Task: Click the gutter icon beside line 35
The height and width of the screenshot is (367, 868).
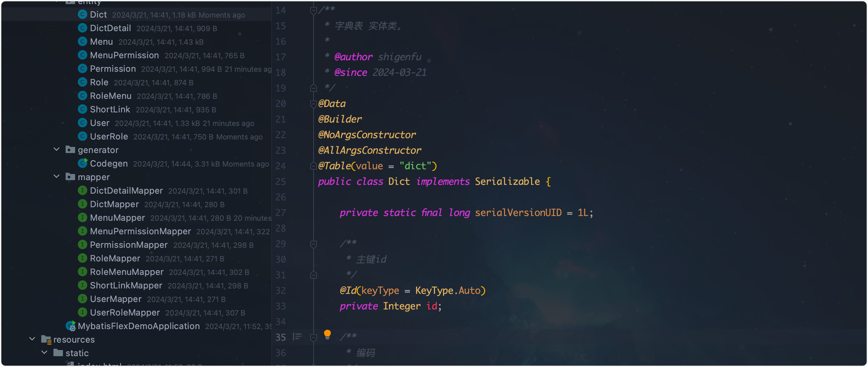Action: 297,337
